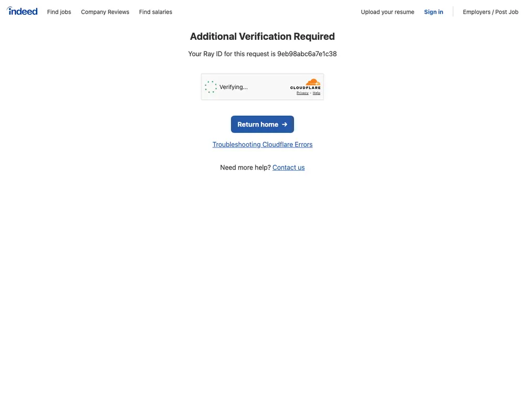Image resolution: width=525 pixels, height=420 pixels.
Task: Open Employers / Post Job
Action: coord(490,12)
